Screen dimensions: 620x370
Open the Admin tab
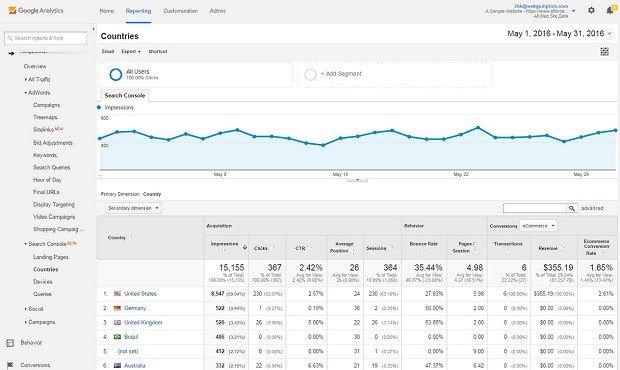(217, 11)
